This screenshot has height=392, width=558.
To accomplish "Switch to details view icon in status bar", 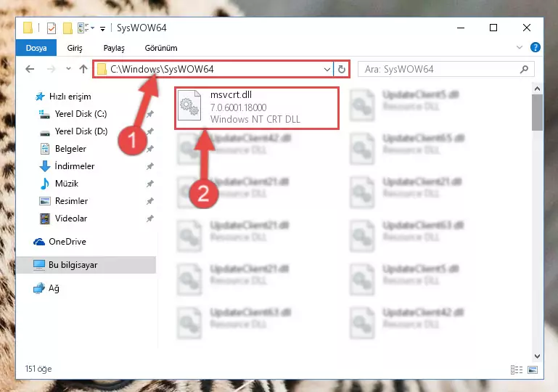I will pos(517,370).
